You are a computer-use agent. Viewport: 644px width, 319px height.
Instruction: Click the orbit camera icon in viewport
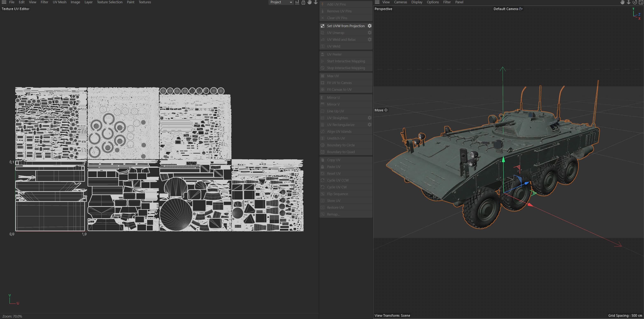point(635,2)
